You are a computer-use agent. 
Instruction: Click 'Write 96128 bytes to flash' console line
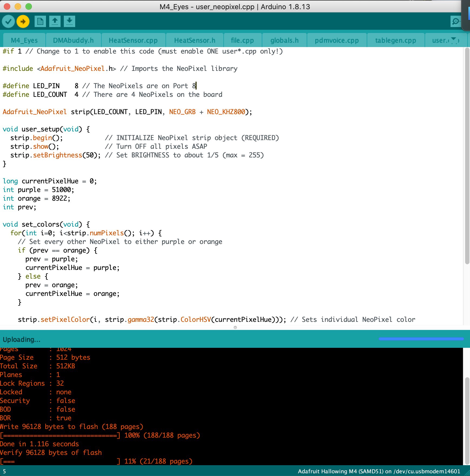[71, 427]
